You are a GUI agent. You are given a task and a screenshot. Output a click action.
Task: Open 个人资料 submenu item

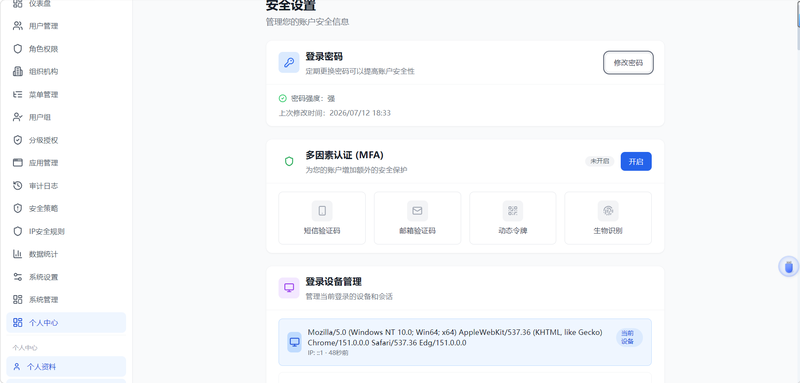66,367
